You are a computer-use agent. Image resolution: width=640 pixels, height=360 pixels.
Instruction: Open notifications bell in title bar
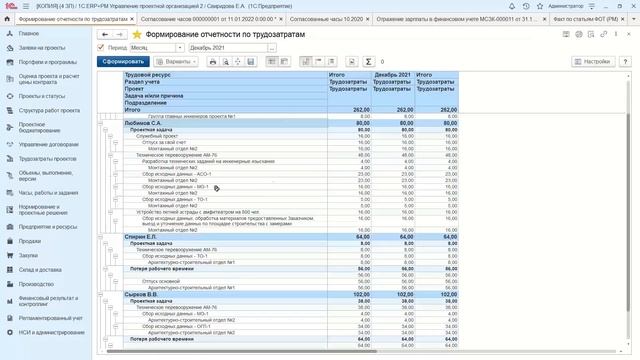click(511, 6)
